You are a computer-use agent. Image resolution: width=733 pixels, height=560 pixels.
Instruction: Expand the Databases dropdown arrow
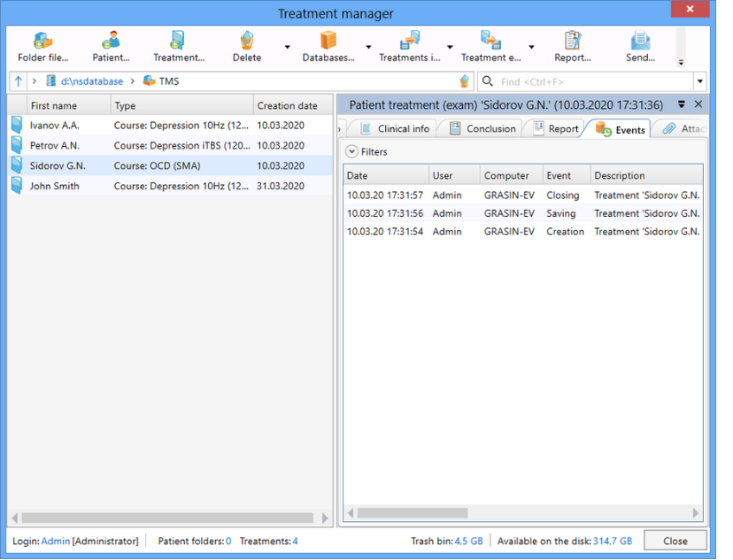click(368, 48)
